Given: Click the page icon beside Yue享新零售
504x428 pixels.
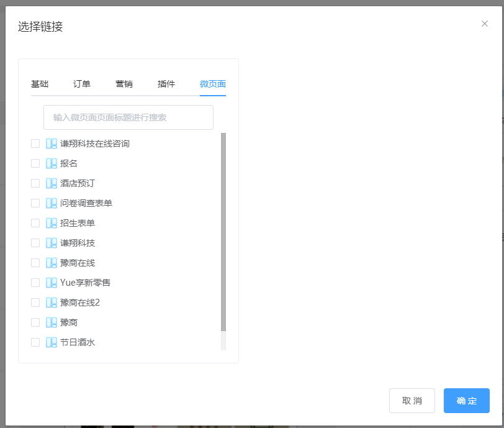Looking at the screenshot, I should (52, 283).
